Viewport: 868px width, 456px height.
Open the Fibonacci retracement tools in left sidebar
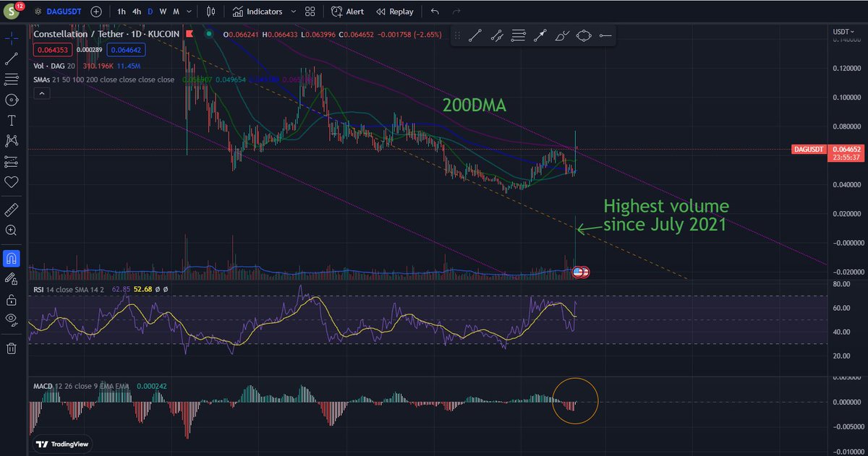(x=11, y=79)
